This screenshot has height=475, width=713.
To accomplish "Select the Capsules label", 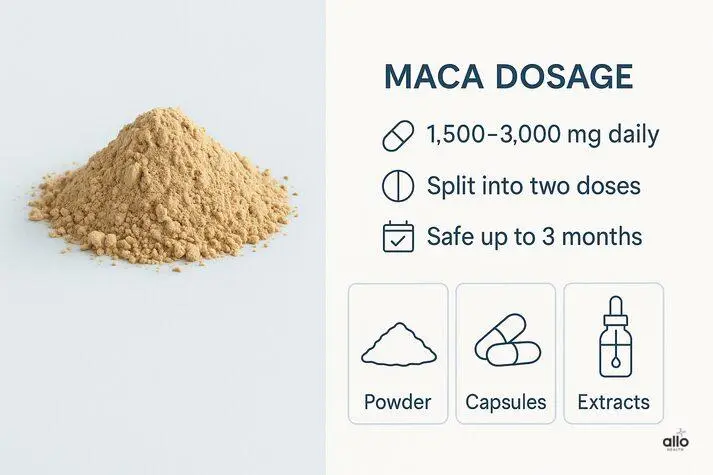I will [x=506, y=403].
